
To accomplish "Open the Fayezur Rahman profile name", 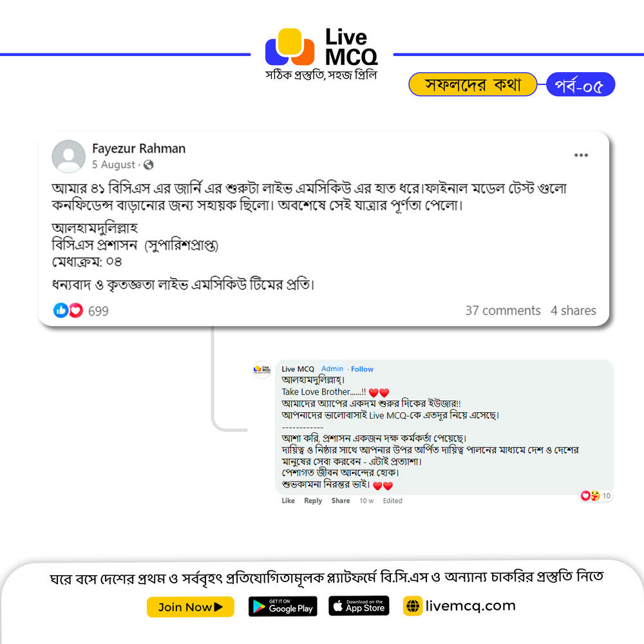I will pyautogui.click(x=139, y=148).
